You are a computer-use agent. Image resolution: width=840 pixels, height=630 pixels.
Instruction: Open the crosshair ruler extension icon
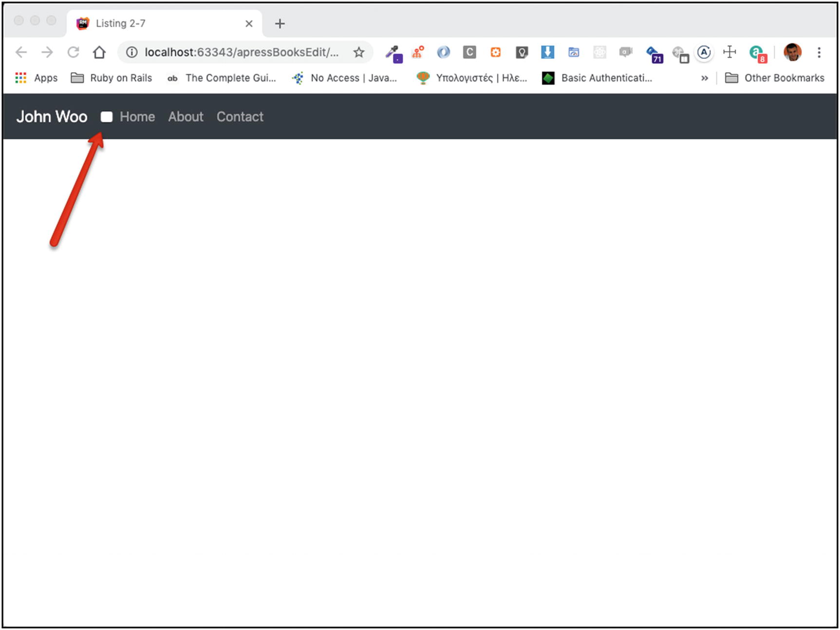click(x=729, y=52)
